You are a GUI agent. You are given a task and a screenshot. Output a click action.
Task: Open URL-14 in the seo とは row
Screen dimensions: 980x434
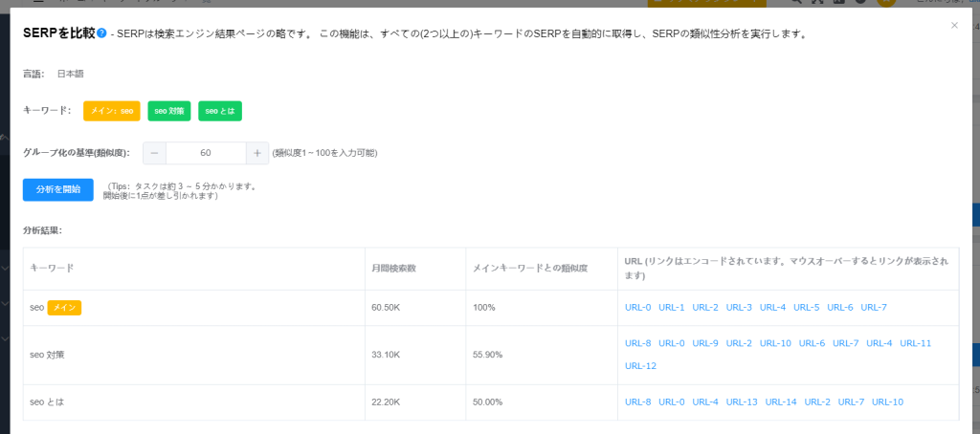(781, 402)
